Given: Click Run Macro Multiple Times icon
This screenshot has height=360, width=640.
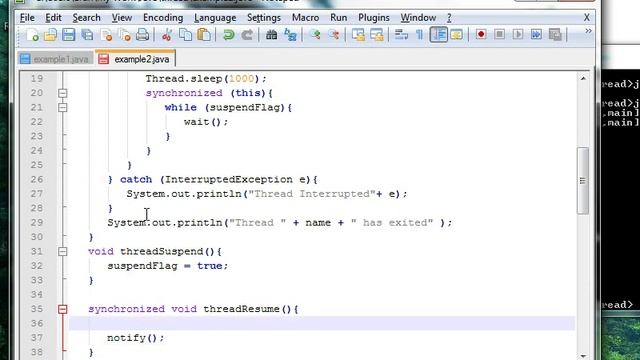Looking at the screenshot, I should pos(536,35).
